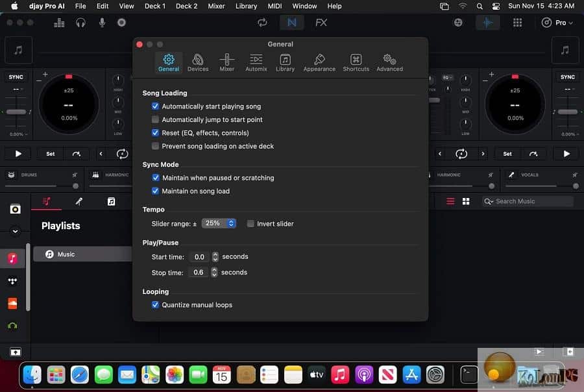The height and width of the screenshot is (392, 584).
Task: Mute the Vocals stem on right deck
Action: pyautogui.click(x=575, y=175)
